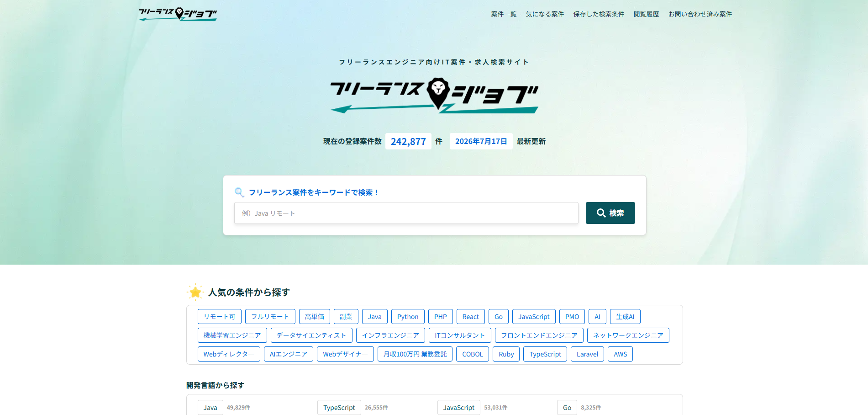The height and width of the screenshot is (415, 868).
Task: Open Java listings with 49,829件
Action: (x=210, y=408)
